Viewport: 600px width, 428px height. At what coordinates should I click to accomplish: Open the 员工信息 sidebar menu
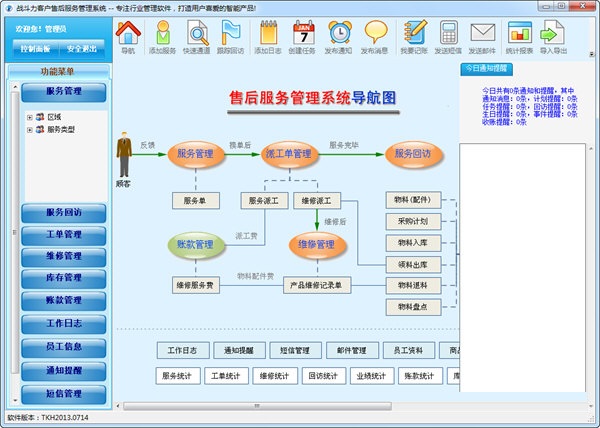[64, 347]
